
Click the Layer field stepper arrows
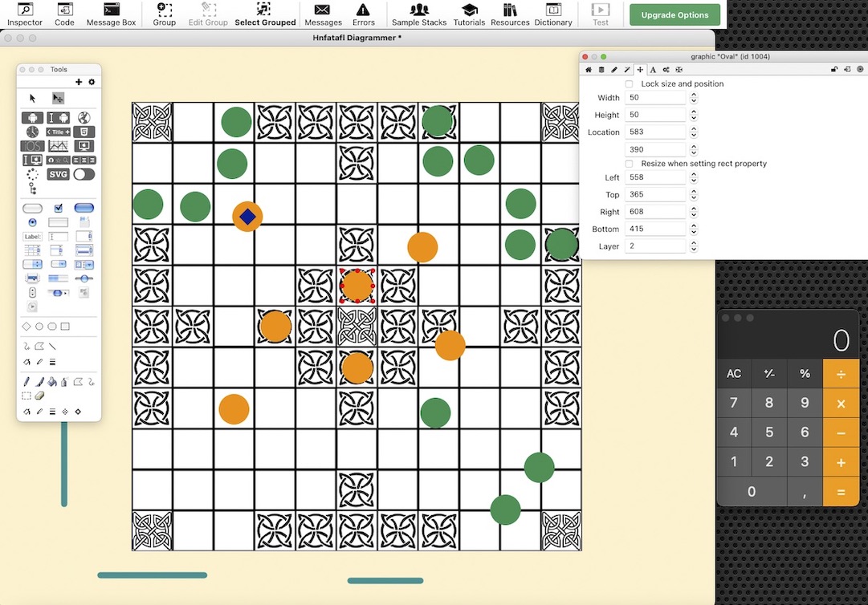(x=694, y=246)
